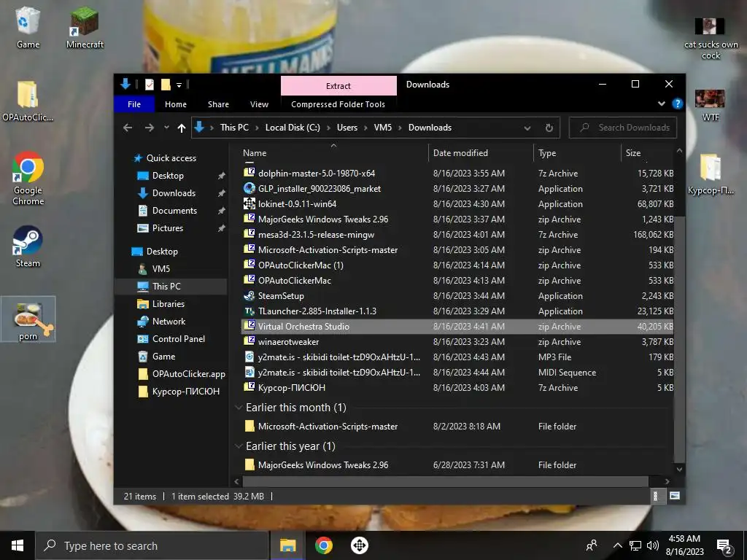The height and width of the screenshot is (560, 747).
Task: Open the Google Chrome desktop shortcut
Action: coord(28,179)
